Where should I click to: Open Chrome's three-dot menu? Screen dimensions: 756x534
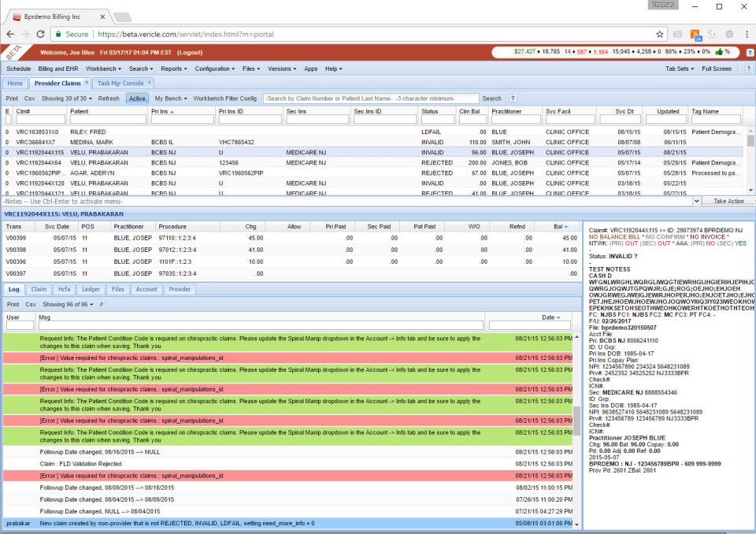[747, 32]
